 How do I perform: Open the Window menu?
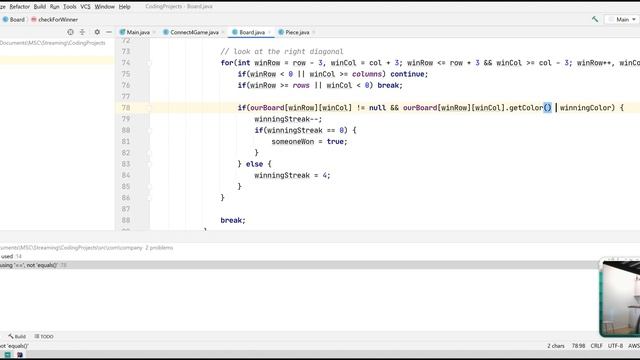104,7
